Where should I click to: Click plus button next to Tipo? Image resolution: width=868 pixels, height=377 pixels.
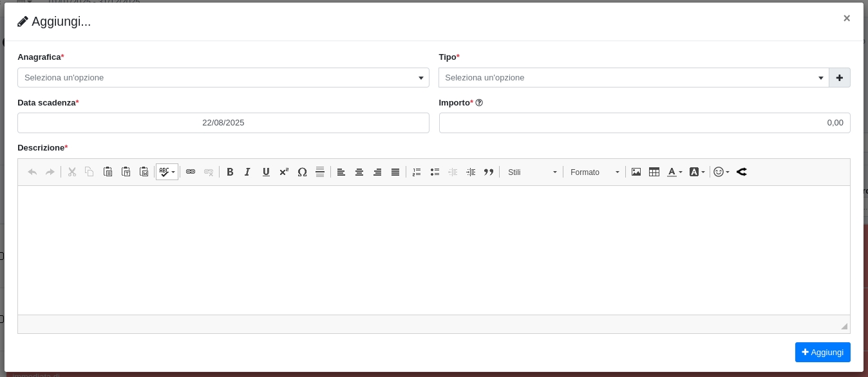840,78
